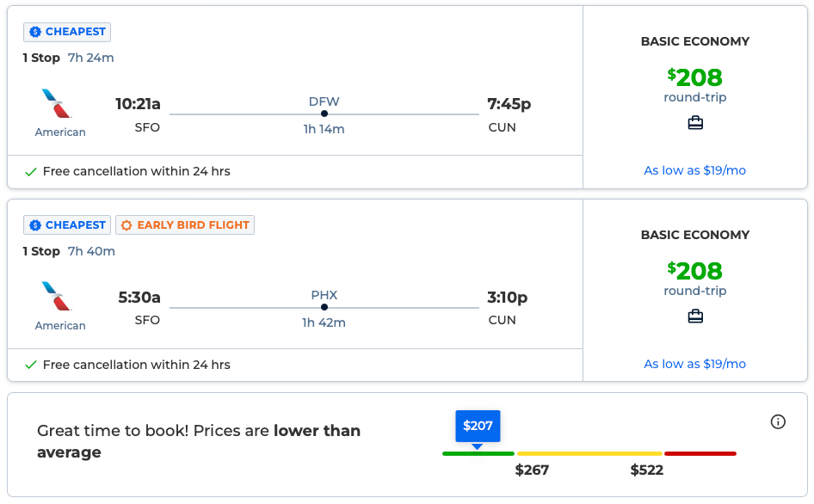Open the price info circle icon
This screenshot has width=814, height=504.
[778, 421]
